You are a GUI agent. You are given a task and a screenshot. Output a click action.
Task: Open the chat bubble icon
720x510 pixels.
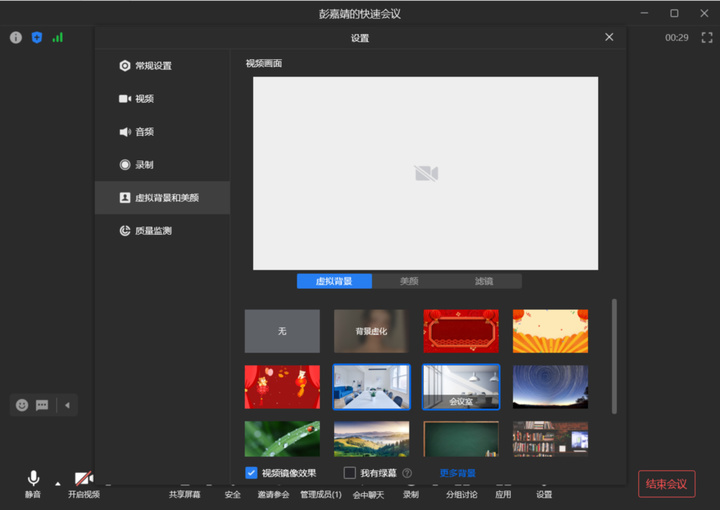tap(42, 405)
